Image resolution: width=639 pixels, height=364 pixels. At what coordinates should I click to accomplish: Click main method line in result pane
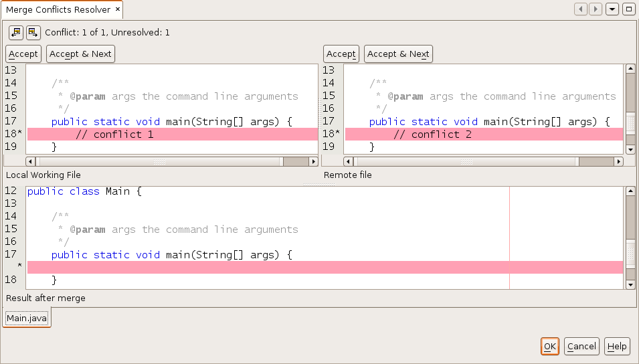click(171, 255)
